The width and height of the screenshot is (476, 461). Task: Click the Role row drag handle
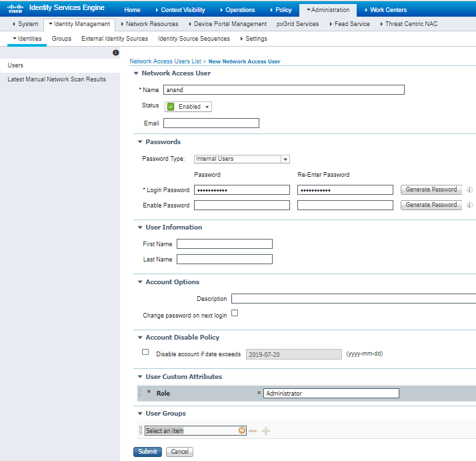coord(141,393)
